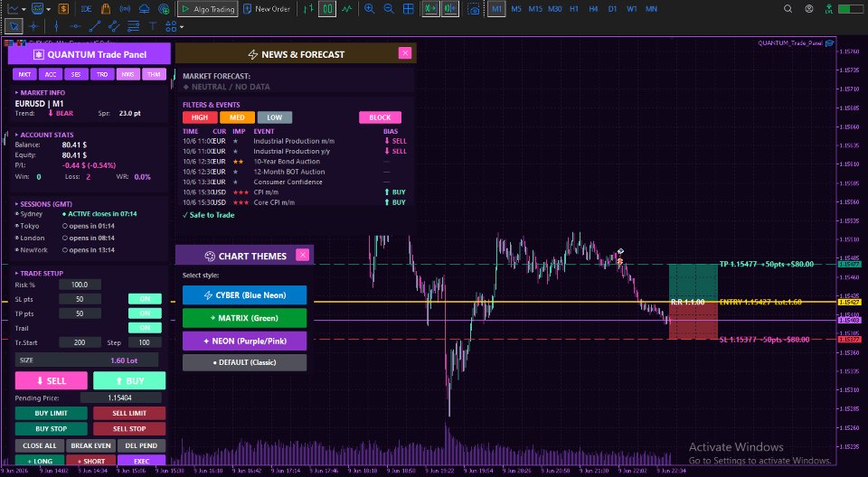Image resolution: width=868 pixels, height=477 pixels.
Task: Insert Fibonacci retracement lines tool
Action: pos(134,26)
